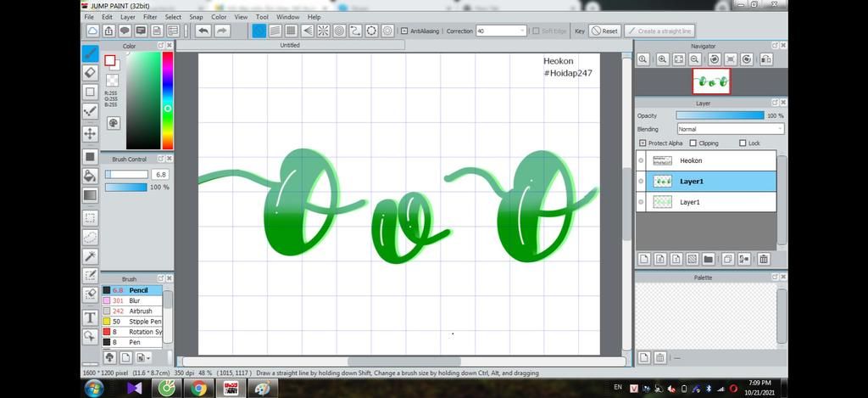Viewport: 868px width, 398px height.
Task: Select the Airbrush brush
Action: 131,311
